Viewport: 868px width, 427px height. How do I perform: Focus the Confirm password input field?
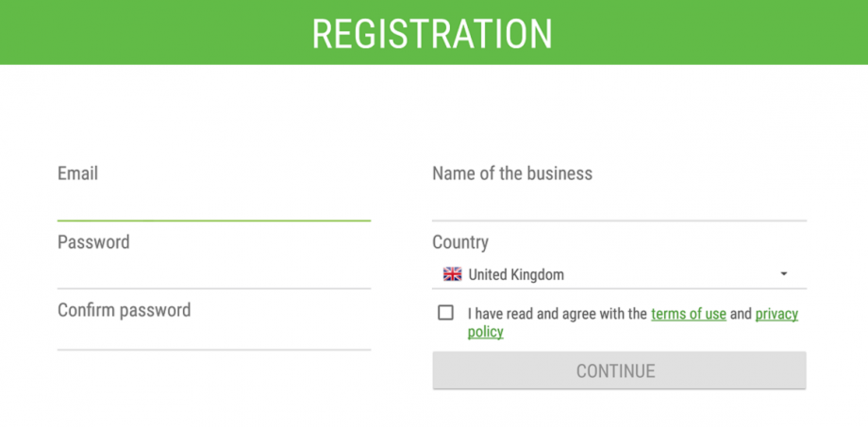coord(213,336)
